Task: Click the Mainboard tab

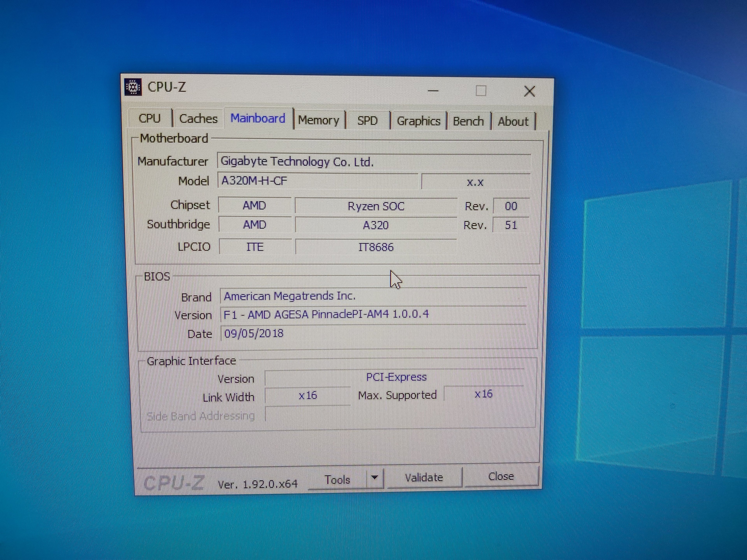Action: (258, 118)
